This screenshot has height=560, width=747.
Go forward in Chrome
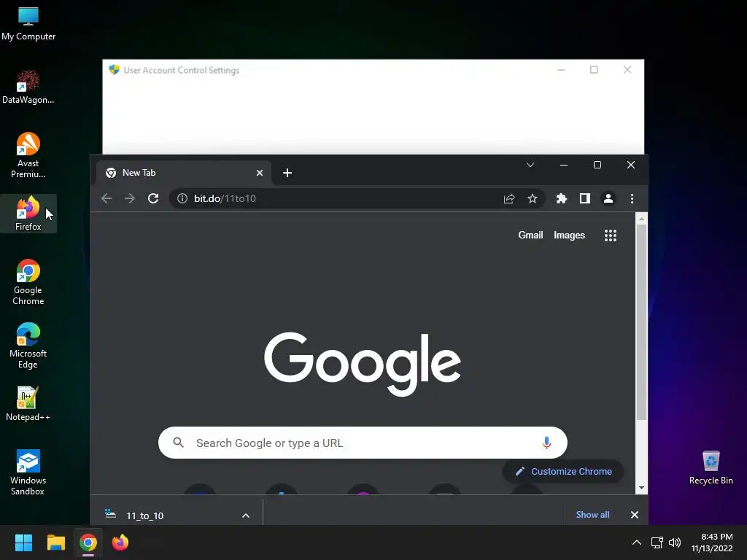130,198
